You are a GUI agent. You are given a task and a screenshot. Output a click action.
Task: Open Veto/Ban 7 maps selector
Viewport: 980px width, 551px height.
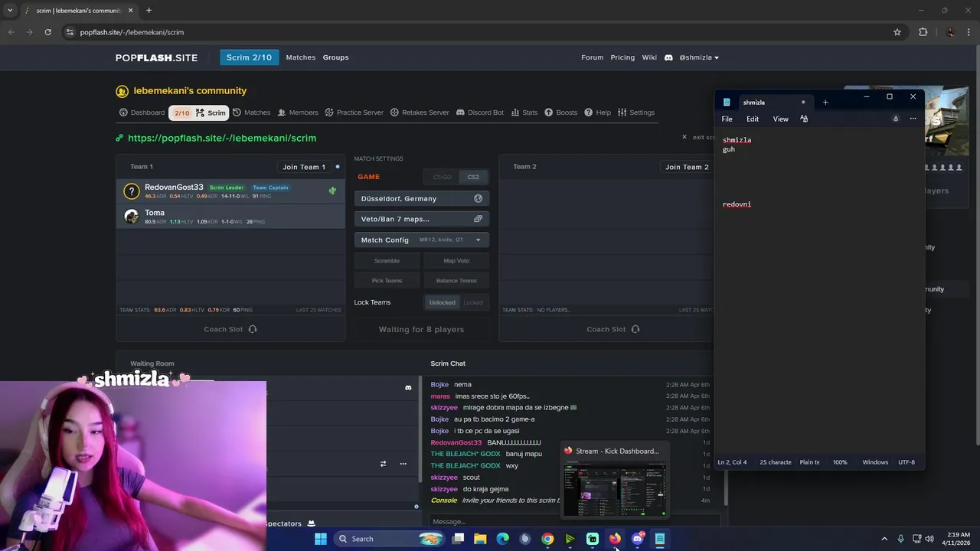coord(422,219)
